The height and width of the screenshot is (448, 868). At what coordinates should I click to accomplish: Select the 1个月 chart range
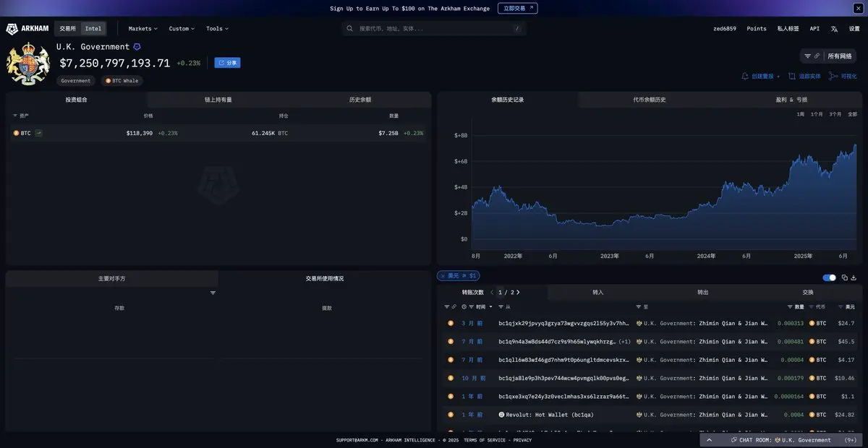tap(817, 114)
